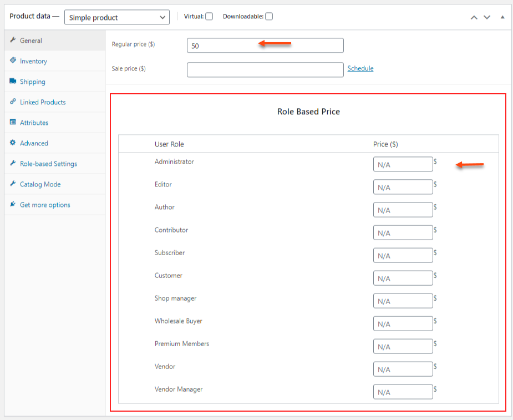Viewport: 513px width, 420px height.
Task: Click the General tab wrench icon
Action: pyautogui.click(x=13, y=40)
